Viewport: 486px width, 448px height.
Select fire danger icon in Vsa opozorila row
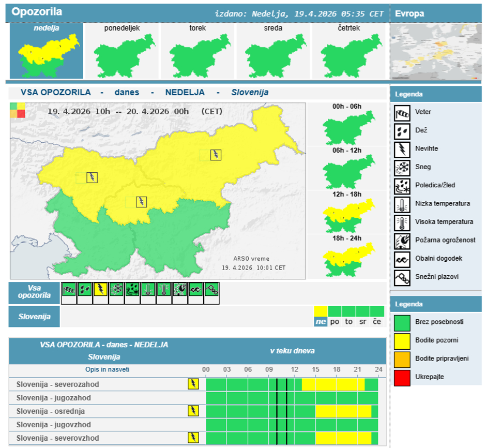click(x=179, y=290)
